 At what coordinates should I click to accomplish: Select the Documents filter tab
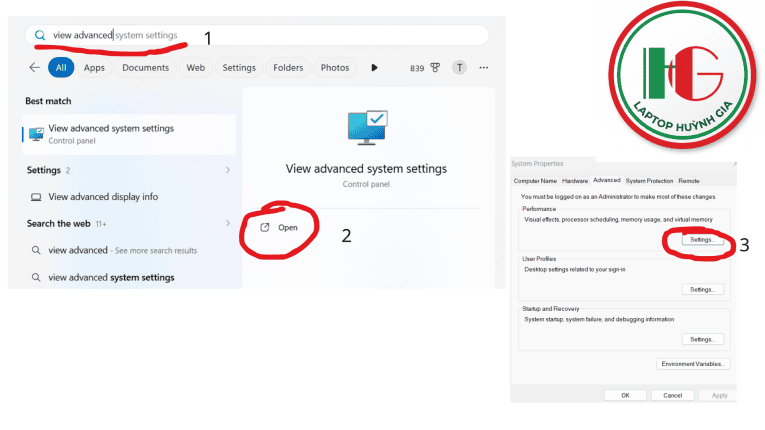[145, 68]
